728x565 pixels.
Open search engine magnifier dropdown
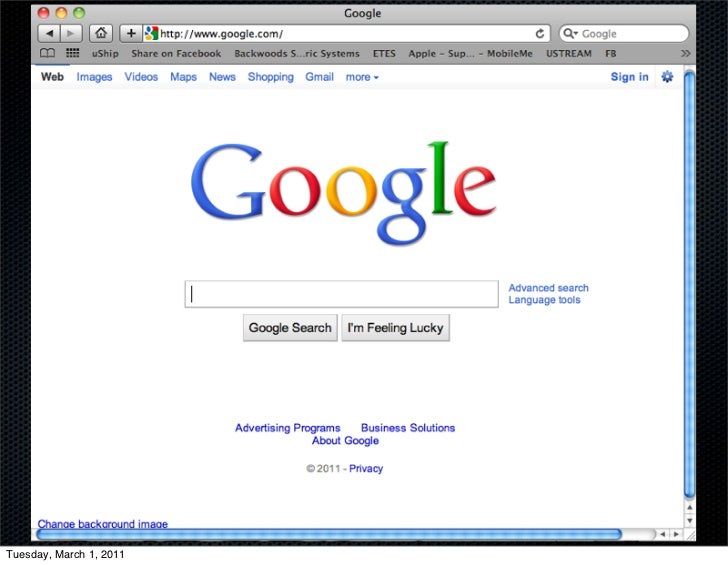click(x=570, y=33)
